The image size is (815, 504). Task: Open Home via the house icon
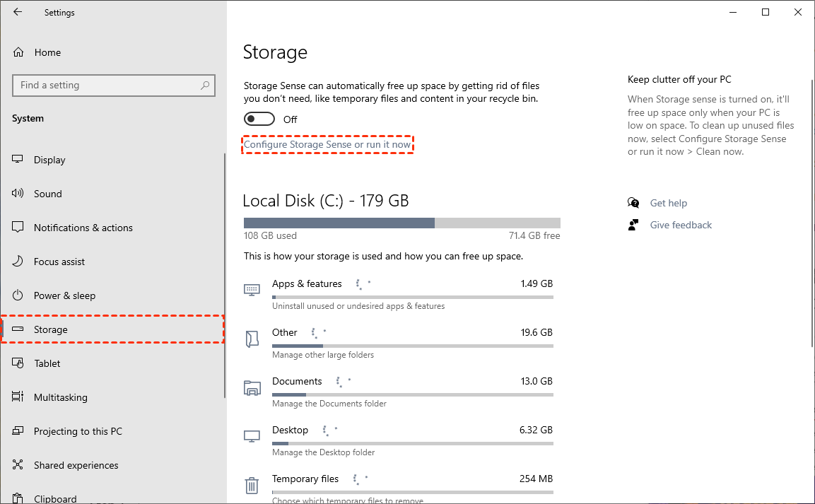coord(19,52)
